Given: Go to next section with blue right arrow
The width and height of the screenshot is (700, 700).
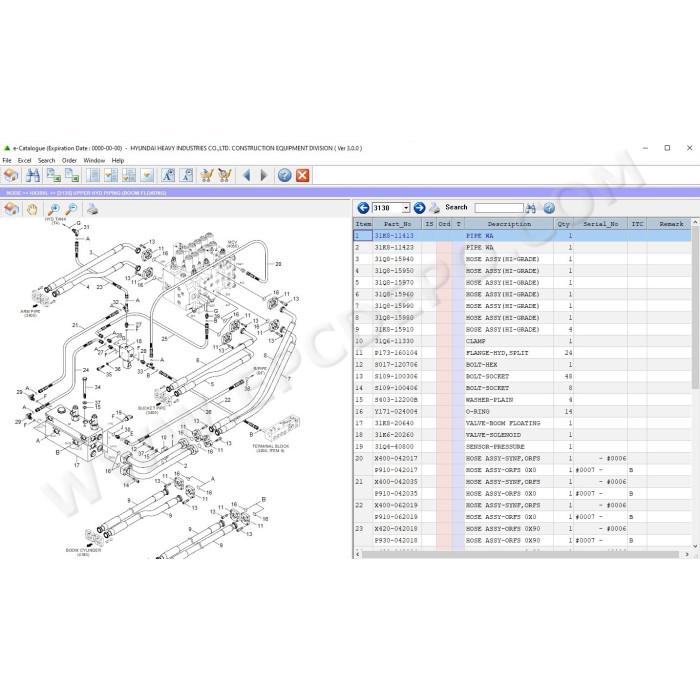Looking at the screenshot, I should click(x=419, y=208).
